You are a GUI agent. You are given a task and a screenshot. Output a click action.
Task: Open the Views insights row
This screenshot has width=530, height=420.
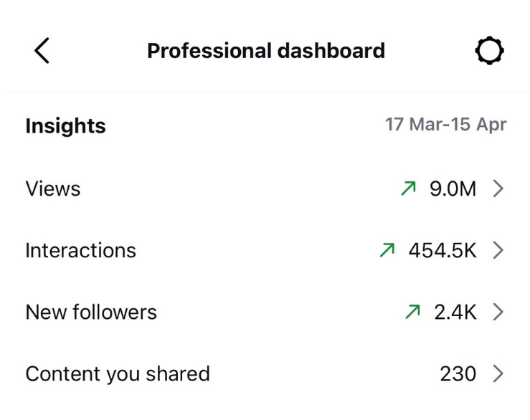coord(265,188)
